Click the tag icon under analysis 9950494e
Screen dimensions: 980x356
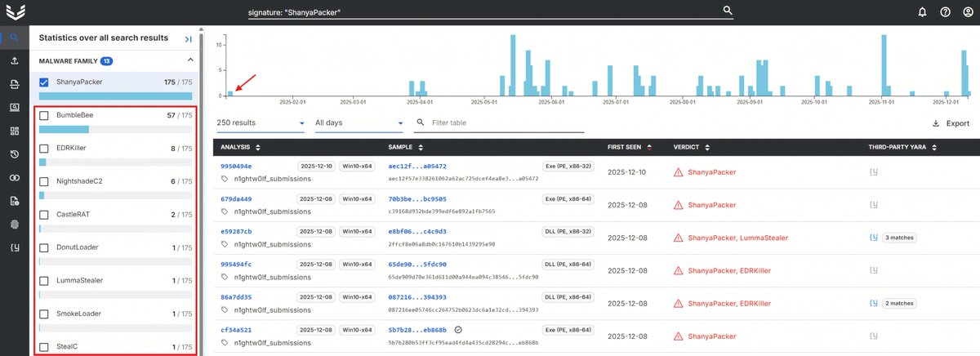pos(225,178)
